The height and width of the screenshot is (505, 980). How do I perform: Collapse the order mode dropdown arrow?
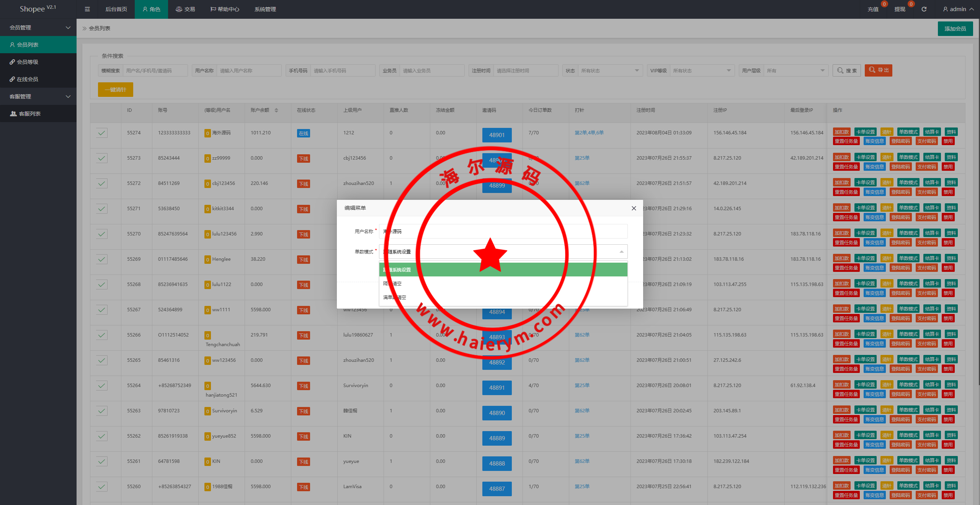[x=621, y=252]
